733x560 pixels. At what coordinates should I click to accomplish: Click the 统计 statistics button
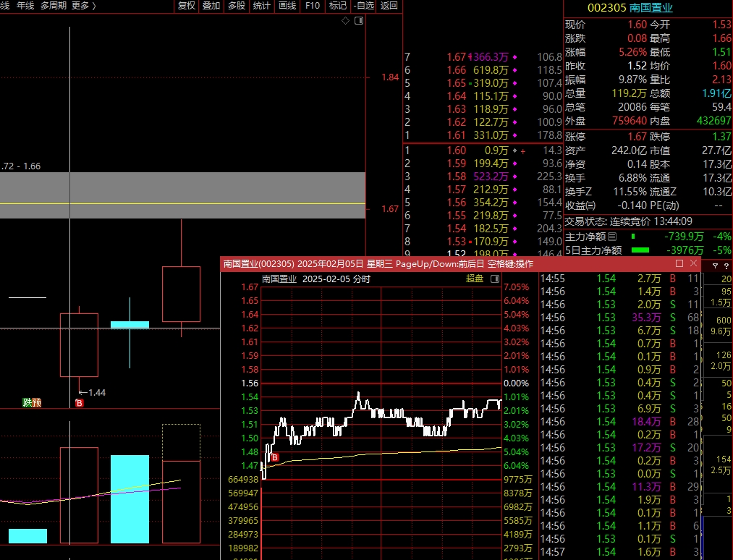(261, 6)
